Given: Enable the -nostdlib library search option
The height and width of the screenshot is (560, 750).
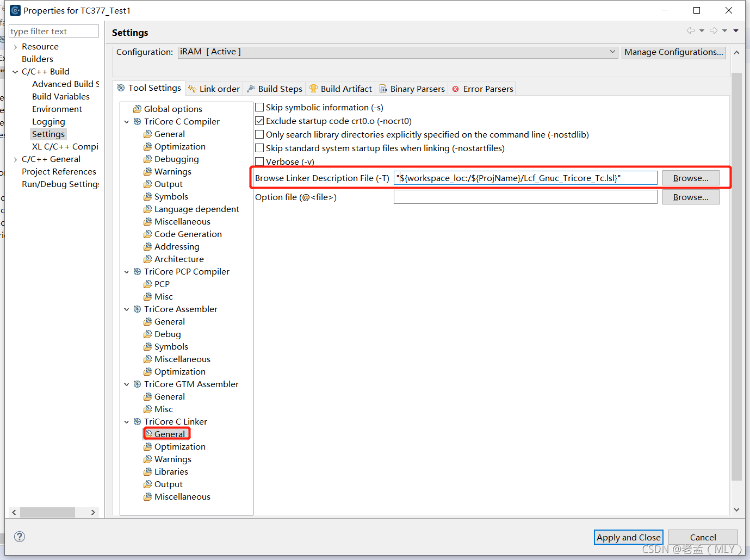Looking at the screenshot, I should (x=259, y=134).
